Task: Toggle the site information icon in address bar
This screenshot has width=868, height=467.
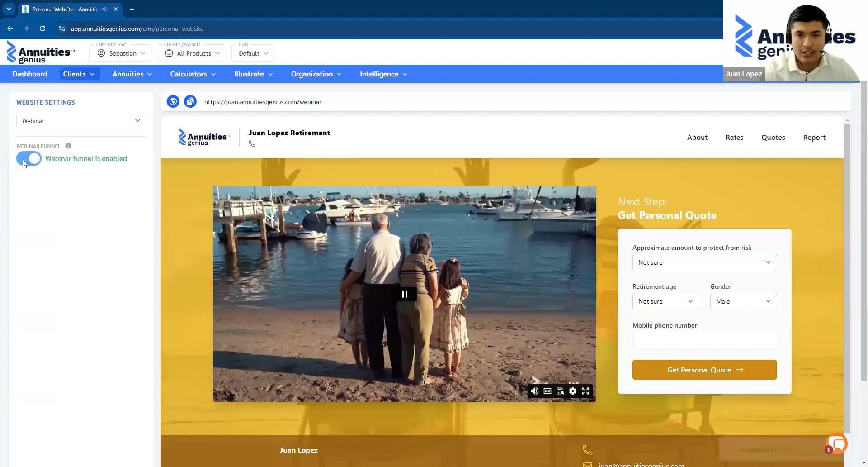Action: (x=61, y=29)
